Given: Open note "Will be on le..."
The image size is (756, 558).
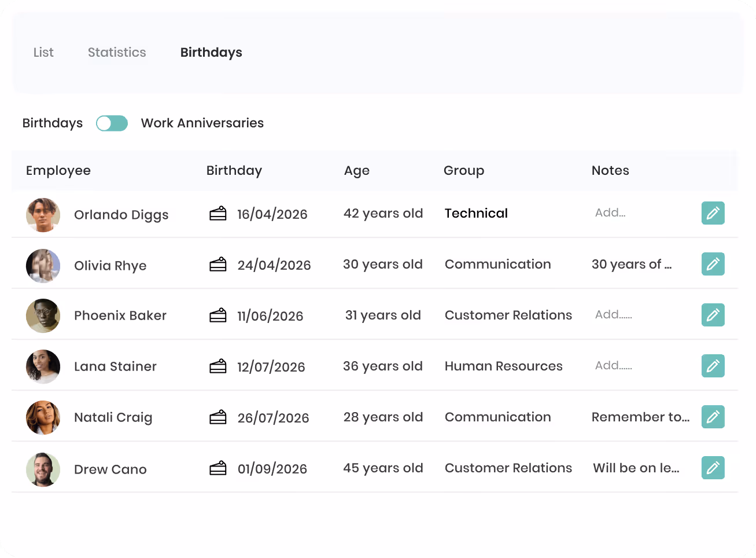Looking at the screenshot, I should pos(636,468).
